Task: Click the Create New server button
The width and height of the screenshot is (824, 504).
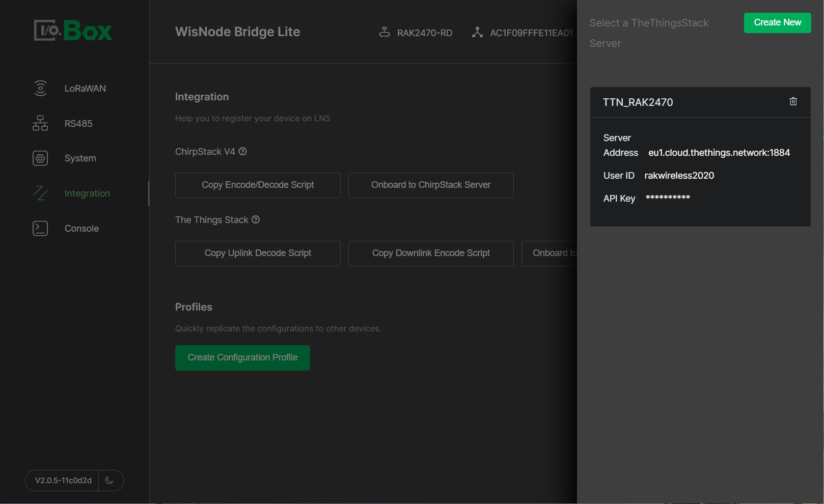Action: pyautogui.click(x=777, y=22)
